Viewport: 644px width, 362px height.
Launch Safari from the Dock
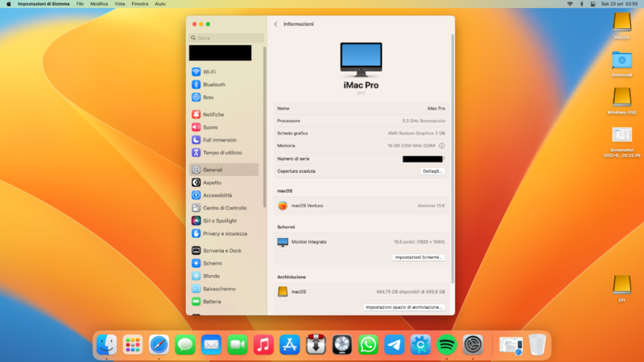[159, 345]
